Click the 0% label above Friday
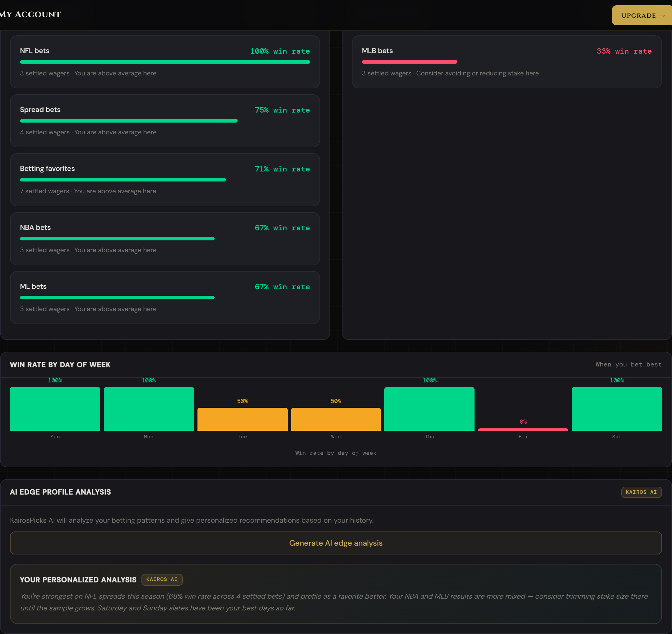Viewport: 672px width, 634px height. [523, 421]
